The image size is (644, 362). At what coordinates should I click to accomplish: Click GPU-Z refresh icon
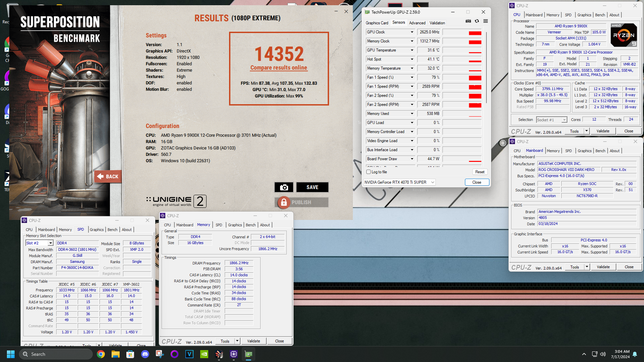(477, 21)
